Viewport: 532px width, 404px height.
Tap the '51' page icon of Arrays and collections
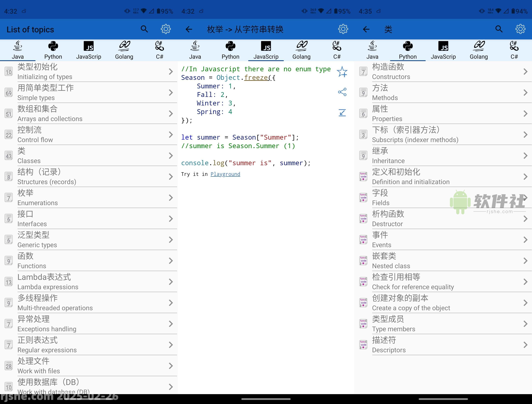[9, 114]
